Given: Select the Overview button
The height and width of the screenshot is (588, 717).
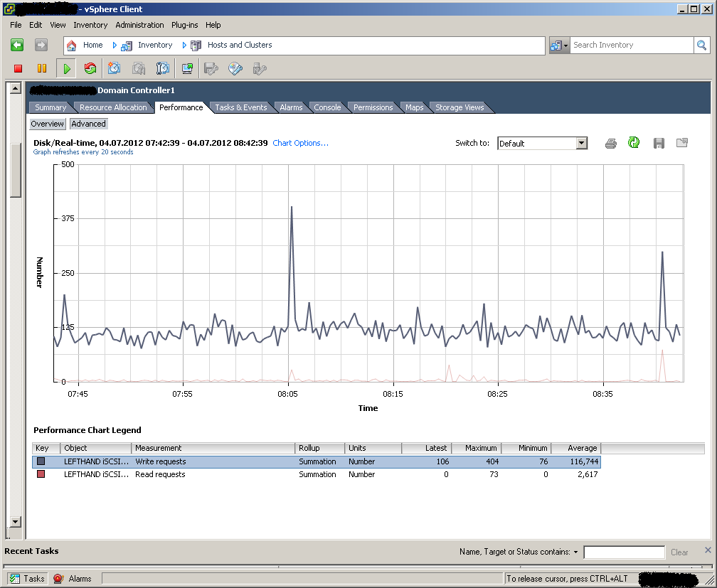Looking at the screenshot, I should (x=47, y=124).
